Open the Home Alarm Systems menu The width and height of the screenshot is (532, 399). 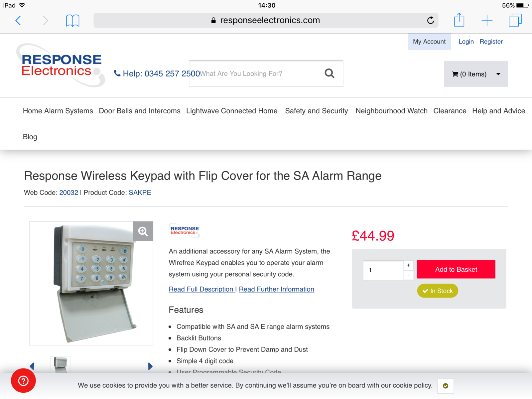pos(58,111)
